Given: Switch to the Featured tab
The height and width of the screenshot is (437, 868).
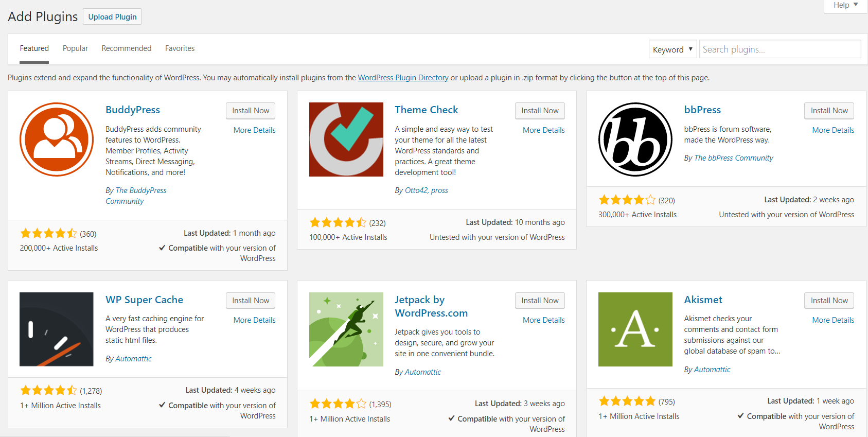Looking at the screenshot, I should pos(34,48).
